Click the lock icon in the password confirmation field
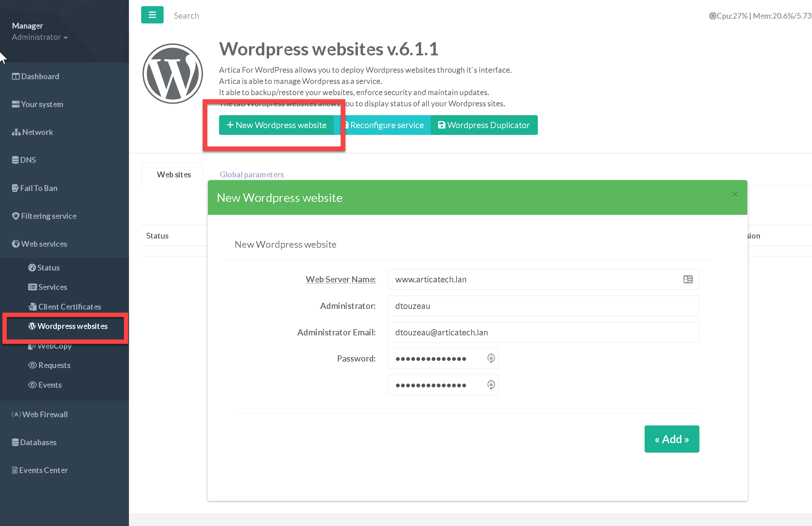The width and height of the screenshot is (812, 526). pyautogui.click(x=491, y=385)
